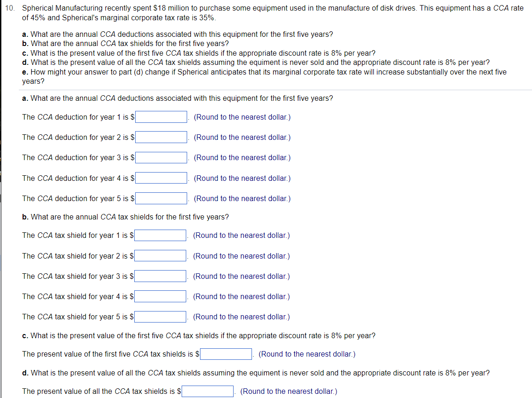Viewport: 532px width, 398px height.
Task: Click the CCA deduction input for year 4
Action: [161, 178]
